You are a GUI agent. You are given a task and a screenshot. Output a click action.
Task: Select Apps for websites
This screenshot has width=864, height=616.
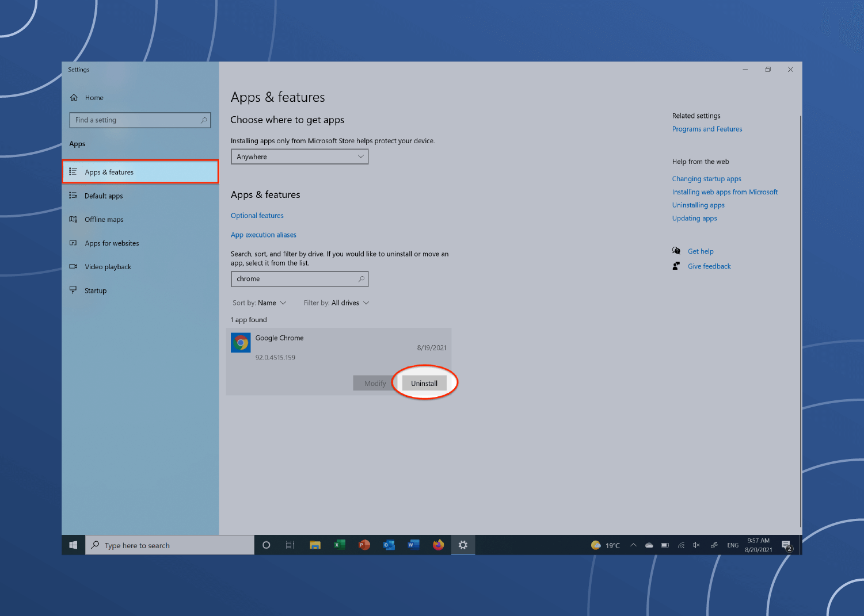[x=112, y=243]
